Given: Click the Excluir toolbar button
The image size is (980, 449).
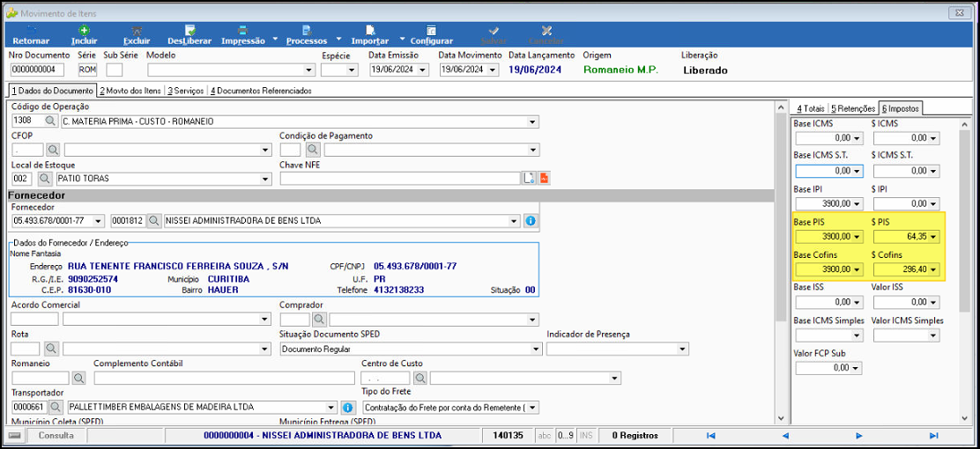Looking at the screenshot, I should point(136,35).
